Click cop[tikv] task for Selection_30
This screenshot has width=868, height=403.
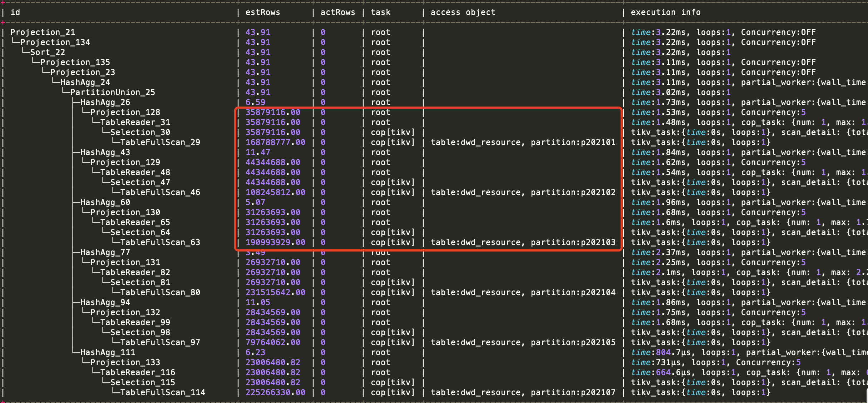tap(393, 132)
